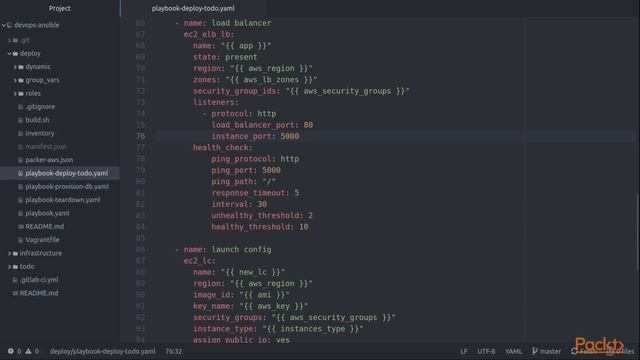Screen dimensions: 640x360
Task: Click 'state: present' code line
Action: point(225,57)
